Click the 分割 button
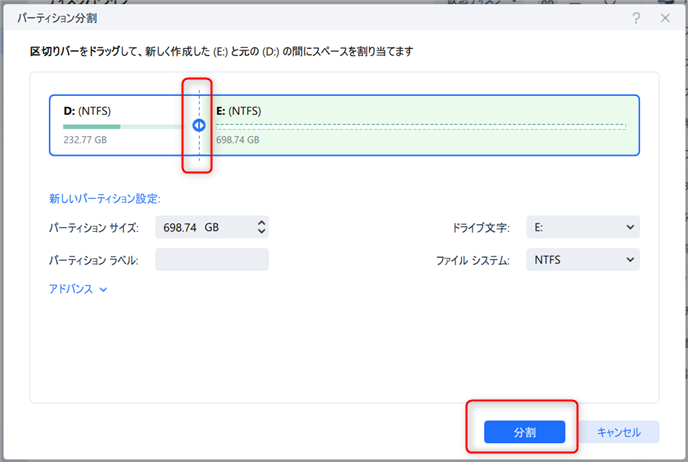 pos(524,432)
